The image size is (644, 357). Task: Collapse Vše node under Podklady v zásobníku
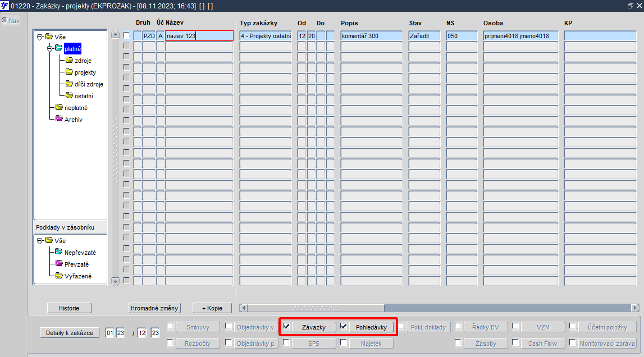40,241
